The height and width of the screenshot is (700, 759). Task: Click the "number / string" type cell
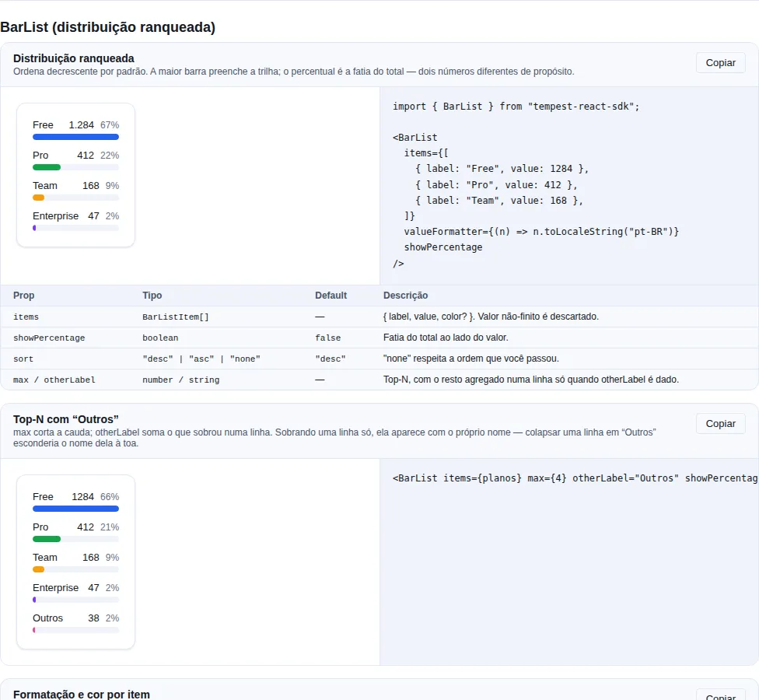[181, 380]
